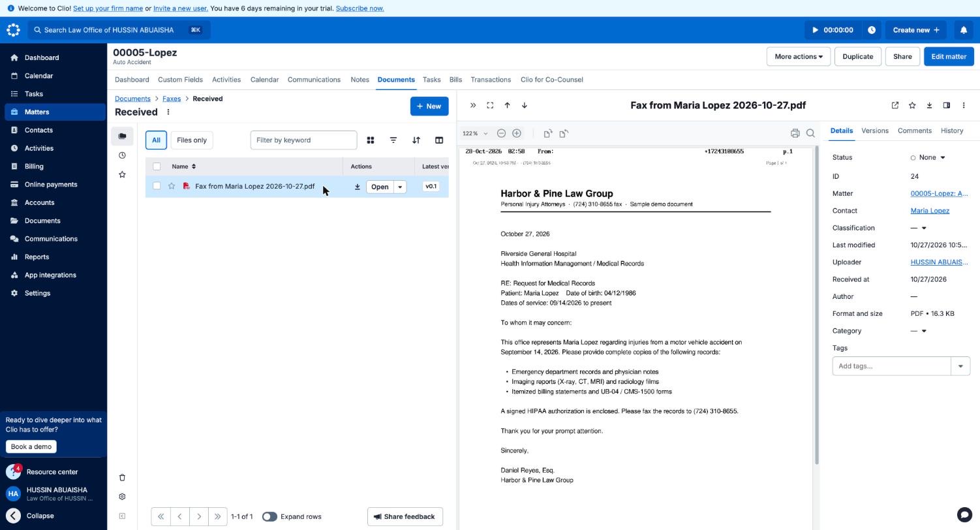Expand the Category dropdown
980x530 pixels.
tap(919, 331)
